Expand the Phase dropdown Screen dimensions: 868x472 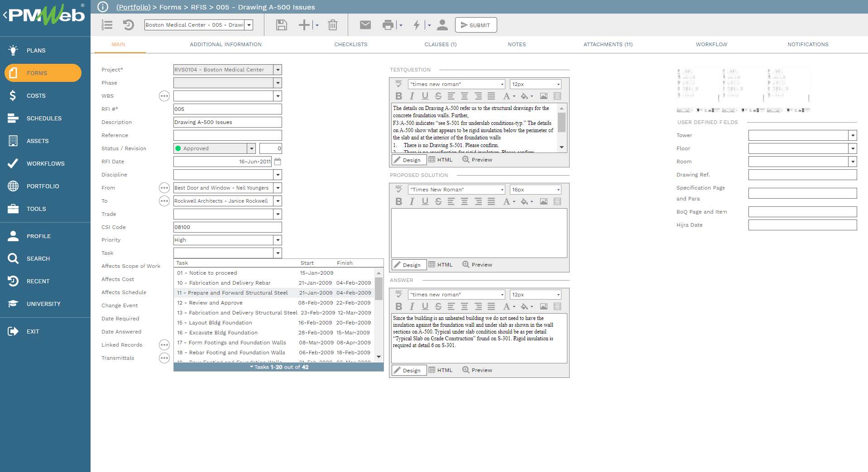[x=278, y=83]
